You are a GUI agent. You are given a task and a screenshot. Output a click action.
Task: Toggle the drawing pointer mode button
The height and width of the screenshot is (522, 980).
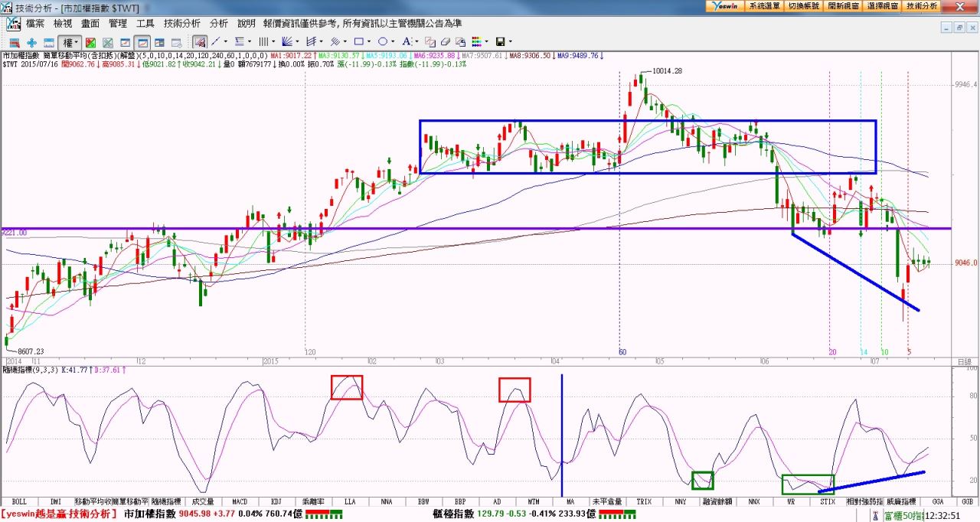tap(199, 41)
